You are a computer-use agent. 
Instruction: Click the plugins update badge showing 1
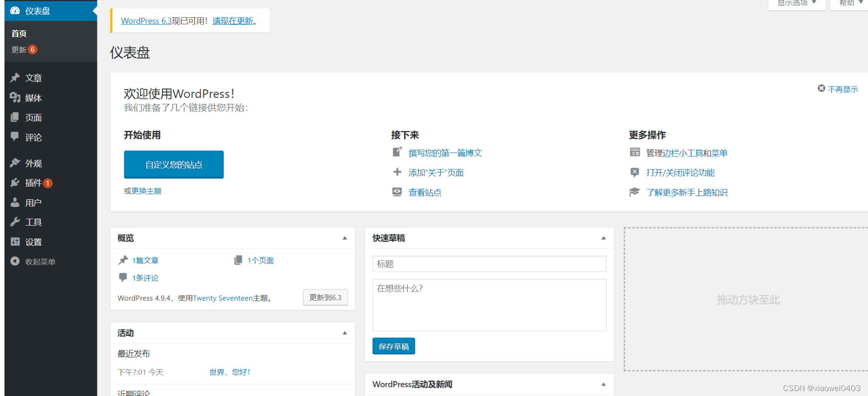click(x=48, y=183)
